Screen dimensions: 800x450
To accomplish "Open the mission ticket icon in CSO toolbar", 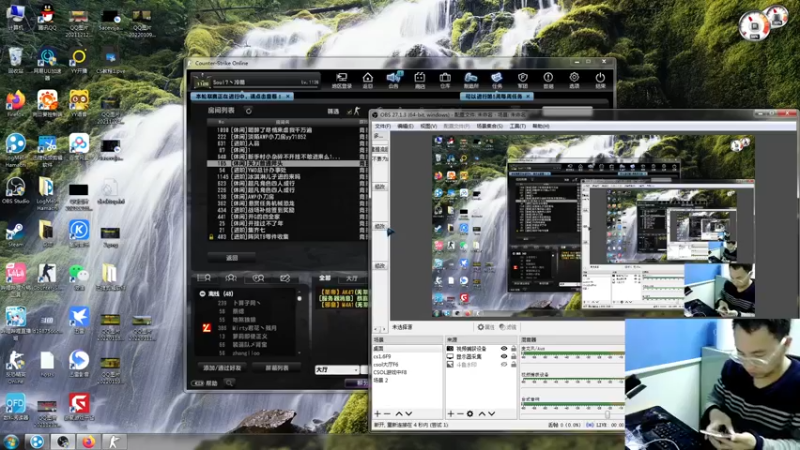I will coord(496,80).
